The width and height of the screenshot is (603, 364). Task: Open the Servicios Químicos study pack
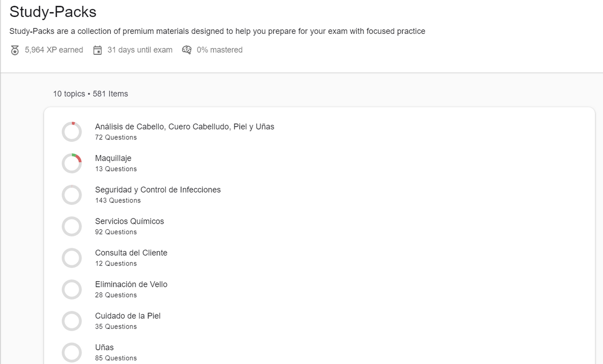point(130,221)
